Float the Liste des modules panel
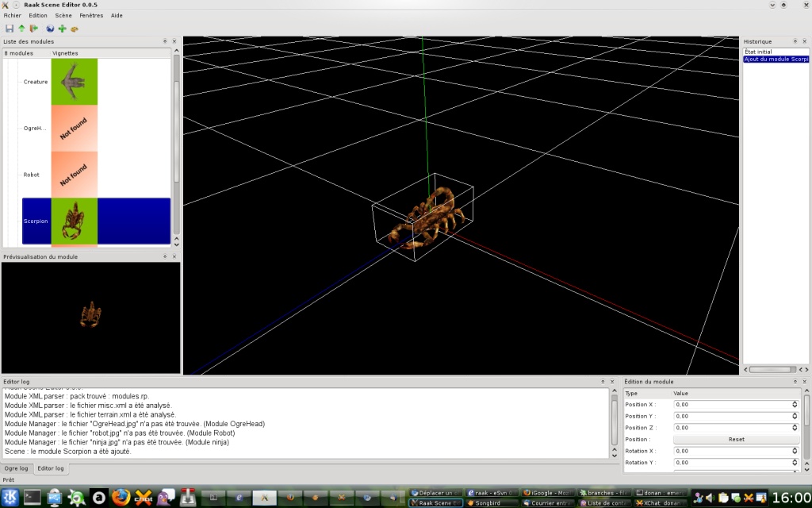The height and width of the screenshot is (508, 812). (165, 41)
